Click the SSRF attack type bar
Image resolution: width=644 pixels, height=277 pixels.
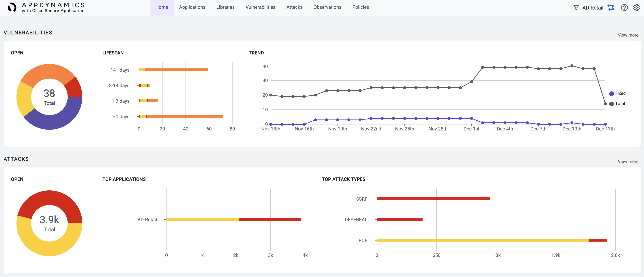(x=433, y=199)
